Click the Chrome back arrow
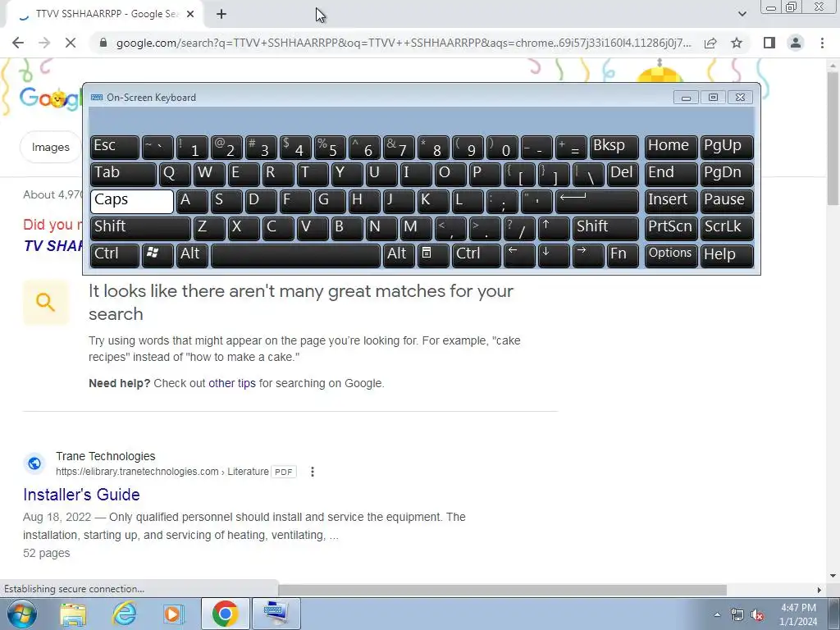Image resolution: width=840 pixels, height=630 pixels. [18, 43]
